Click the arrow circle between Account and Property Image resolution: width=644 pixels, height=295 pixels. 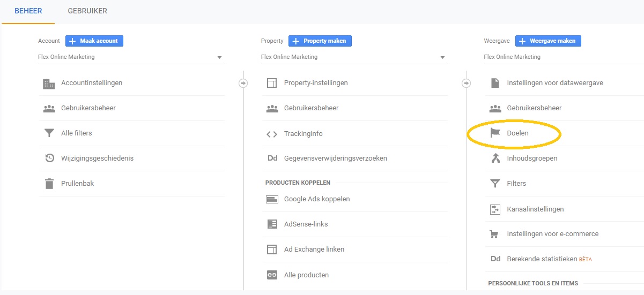point(243,84)
